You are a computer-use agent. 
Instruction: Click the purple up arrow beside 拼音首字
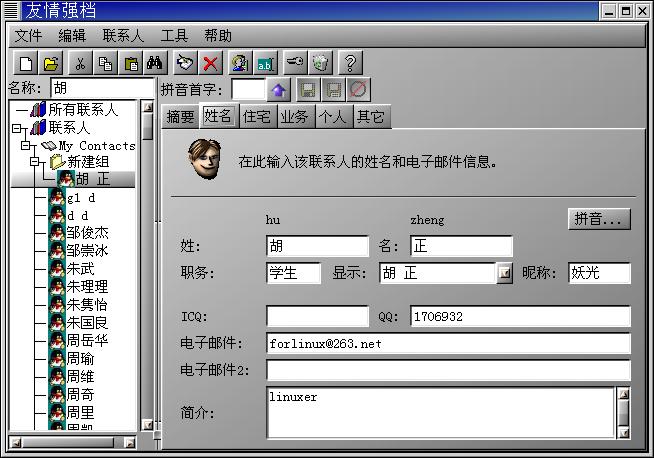click(279, 90)
